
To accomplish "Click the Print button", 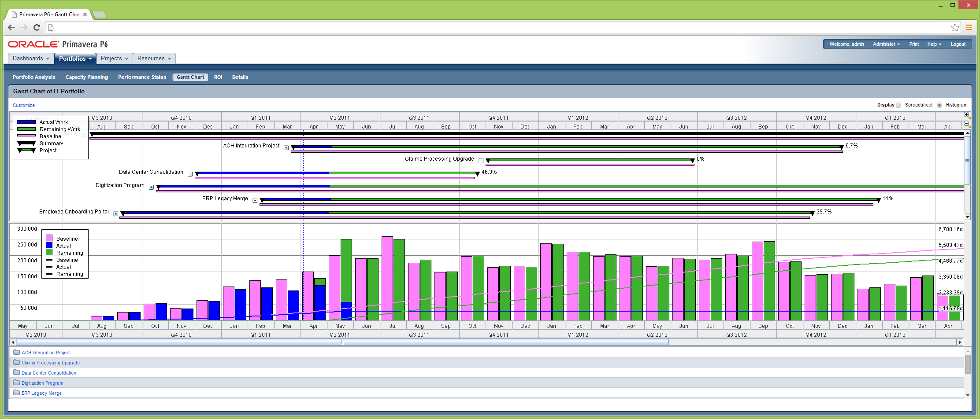I will (x=914, y=44).
